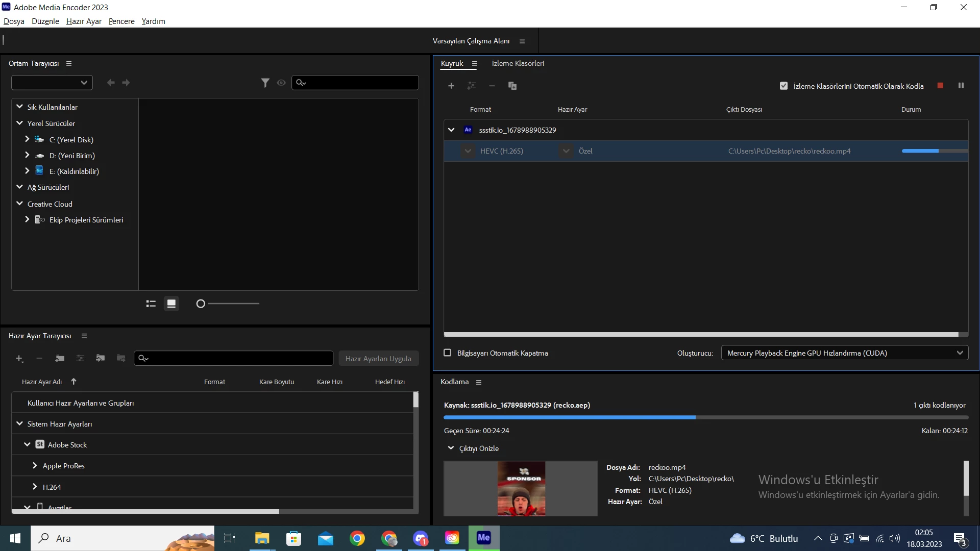The height and width of the screenshot is (551, 980).
Task: Click the add source plus icon in Kuyruk
Action: tap(451, 86)
